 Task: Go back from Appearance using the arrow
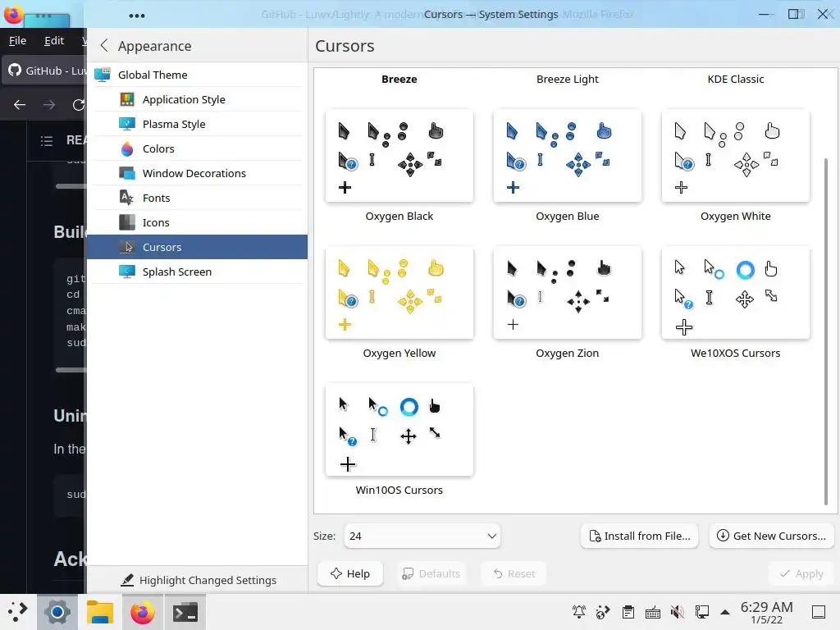[x=104, y=46]
